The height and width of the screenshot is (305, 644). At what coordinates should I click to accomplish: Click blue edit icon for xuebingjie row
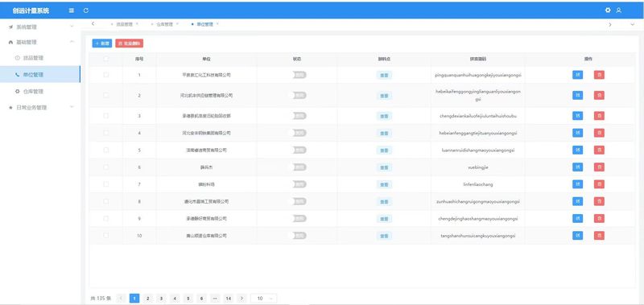click(577, 167)
